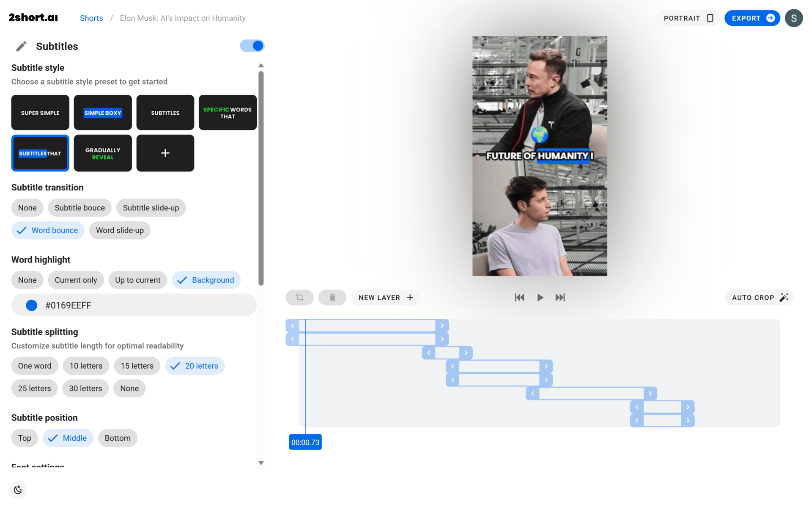Image resolution: width=812 pixels, height=508 pixels.
Task: Open the Shorts breadcrumb page
Action: coord(91,18)
